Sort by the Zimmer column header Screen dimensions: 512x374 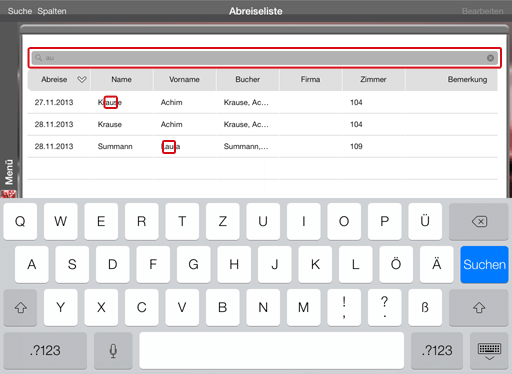pyautogui.click(x=373, y=79)
